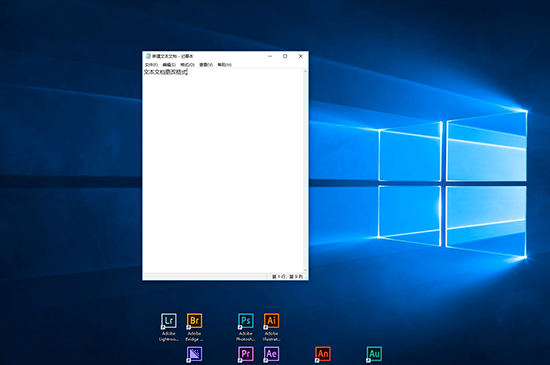This screenshot has height=365, width=550.
Task: Open the 文件(F) menu in Notepad
Action: pos(151,65)
